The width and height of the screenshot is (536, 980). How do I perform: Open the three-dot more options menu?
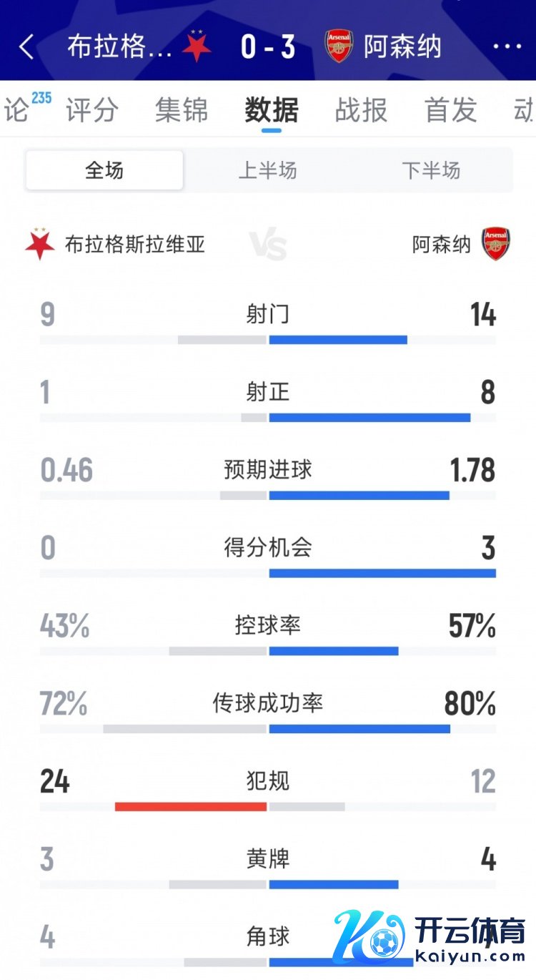pyautogui.click(x=507, y=47)
